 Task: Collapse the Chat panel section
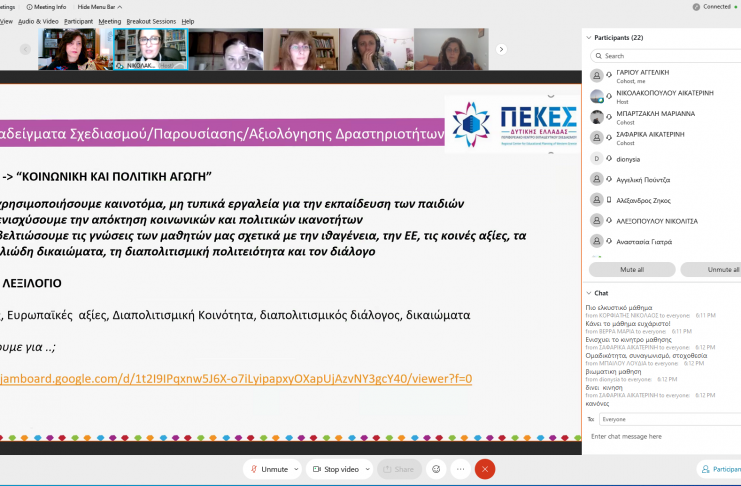click(587, 293)
